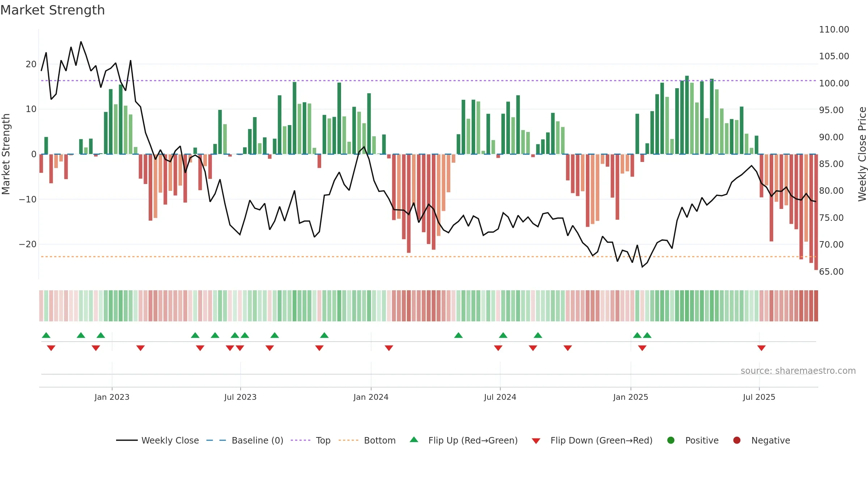This screenshot has height=488, width=868.
Task: Select the Flip Down (Green→Red) legend label
Action: 601,440
